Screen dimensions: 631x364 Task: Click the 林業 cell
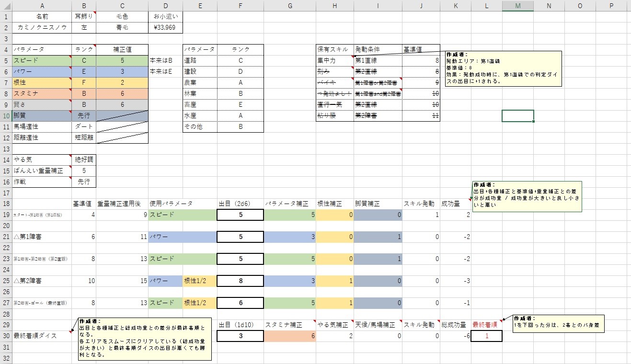[x=200, y=94]
